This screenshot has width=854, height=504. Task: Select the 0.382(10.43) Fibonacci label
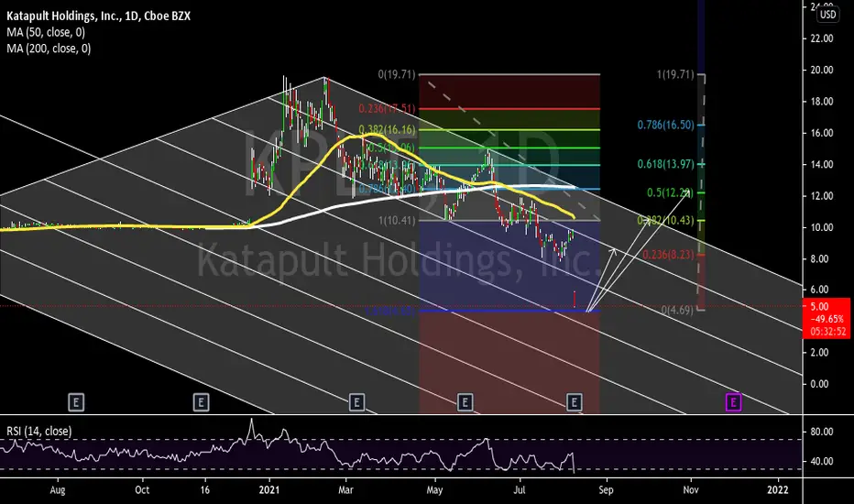coord(665,220)
